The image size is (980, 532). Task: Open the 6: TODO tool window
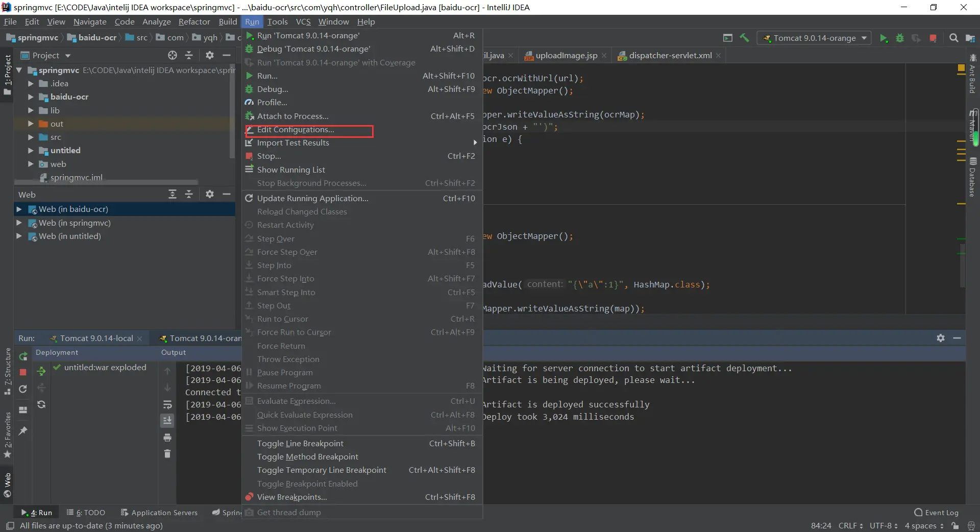86,512
